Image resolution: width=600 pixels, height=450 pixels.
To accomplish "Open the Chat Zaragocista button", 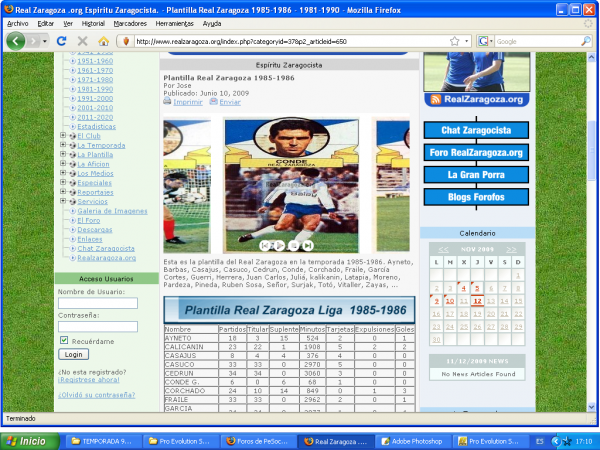I will pyautogui.click(x=476, y=130).
